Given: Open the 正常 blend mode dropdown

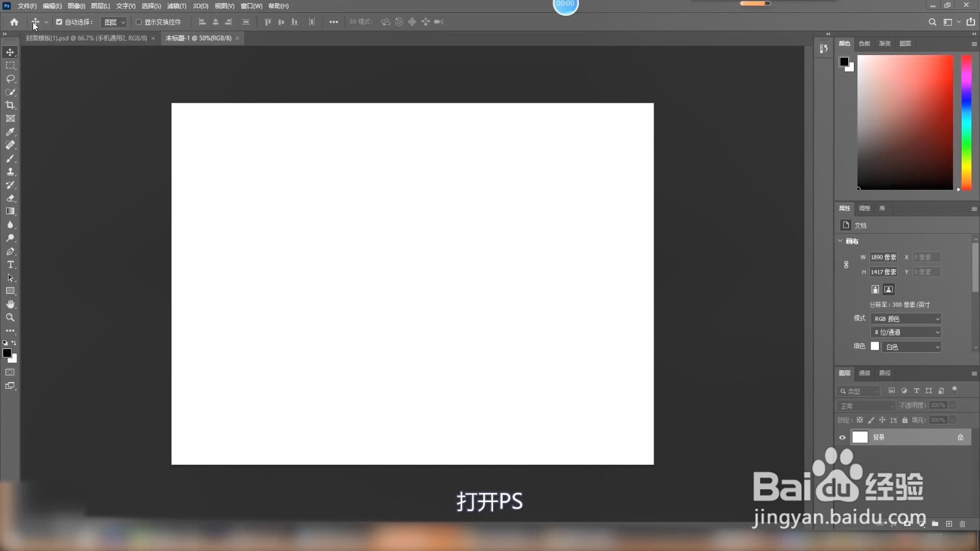Looking at the screenshot, I should [x=866, y=406].
